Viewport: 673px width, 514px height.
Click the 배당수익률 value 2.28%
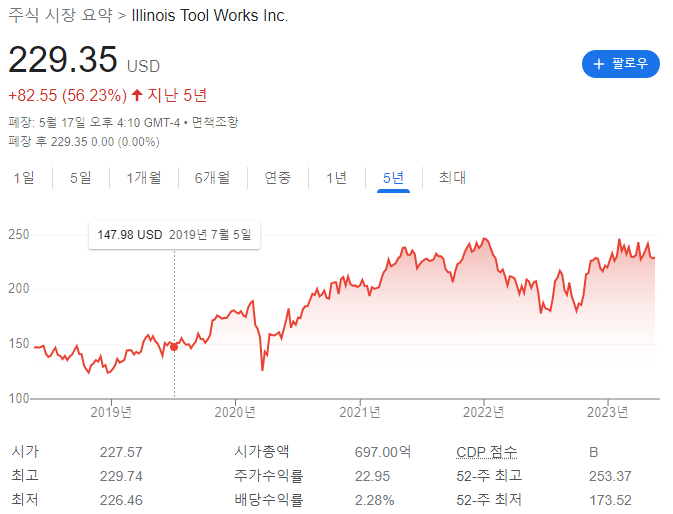coord(375,500)
